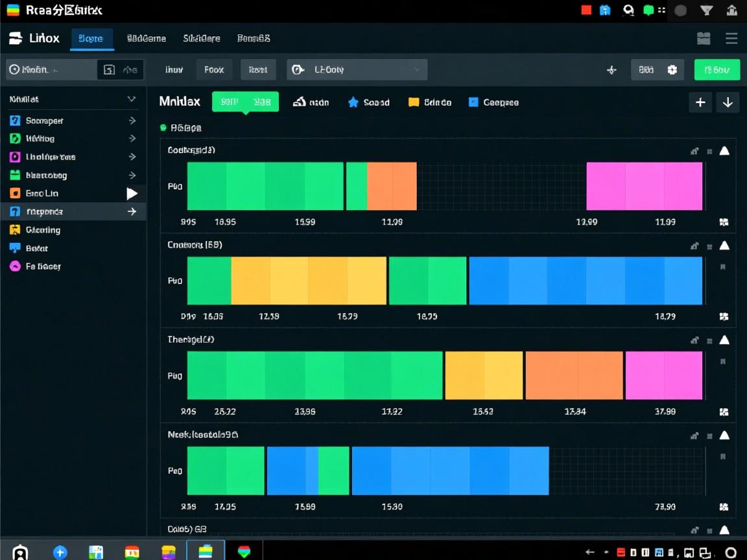The width and height of the screenshot is (747, 560).
Task: Collapse the sidebar section with the chevron-down arrow
Action: coord(132,99)
